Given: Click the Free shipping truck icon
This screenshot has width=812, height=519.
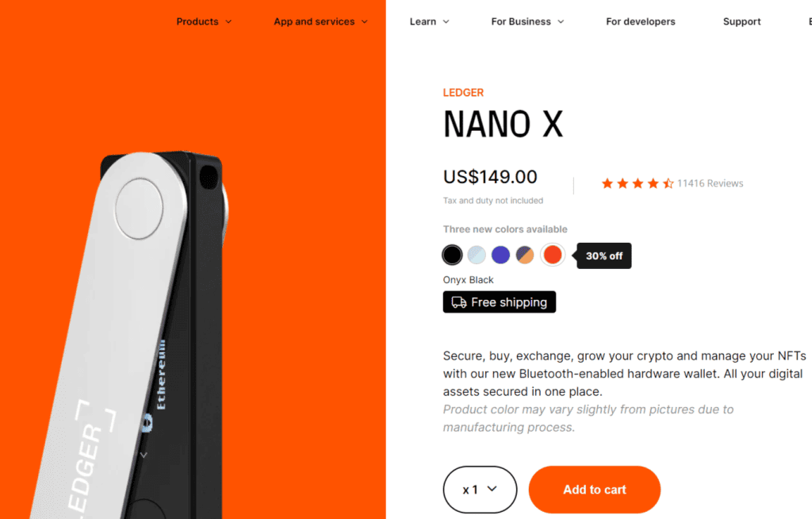Looking at the screenshot, I should (x=459, y=302).
